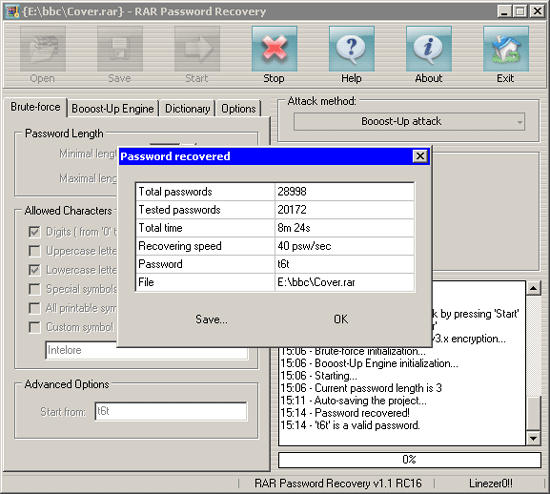Switch to the Dictionary tab
This screenshot has height=494, width=550.
point(188,109)
